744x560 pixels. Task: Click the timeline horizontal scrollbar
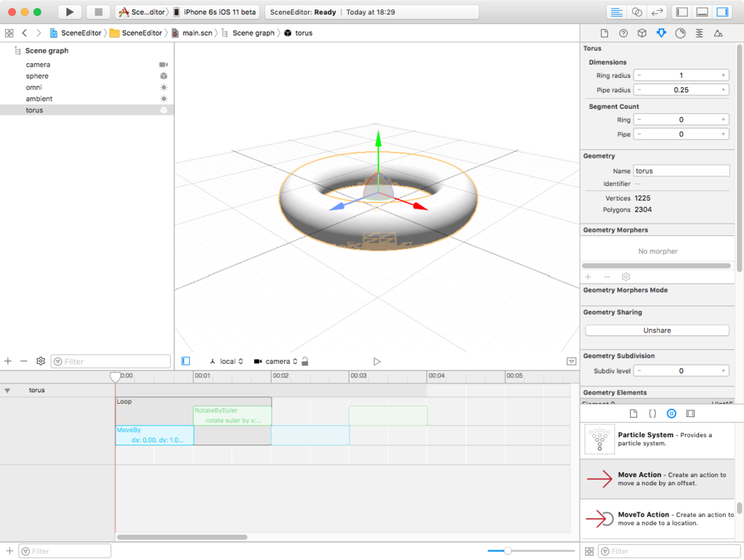tap(182, 537)
